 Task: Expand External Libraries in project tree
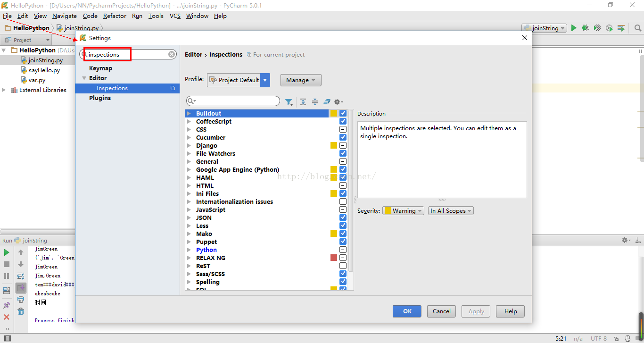pyautogui.click(x=4, y=90)
